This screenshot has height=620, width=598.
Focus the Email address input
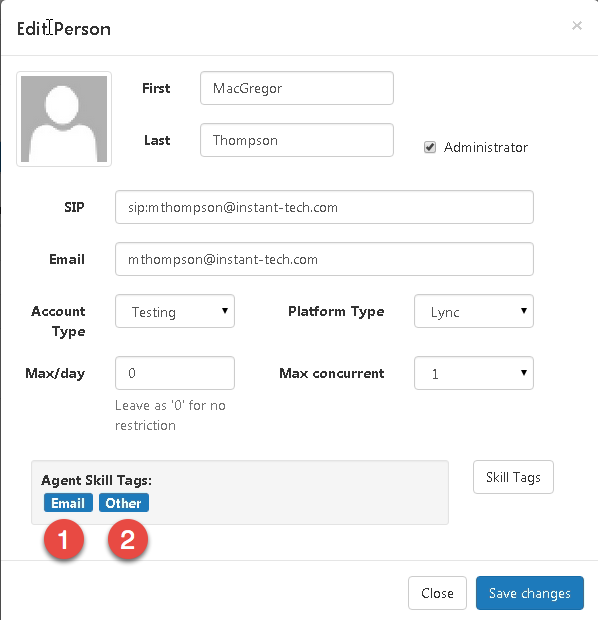[x=324, y=259]
